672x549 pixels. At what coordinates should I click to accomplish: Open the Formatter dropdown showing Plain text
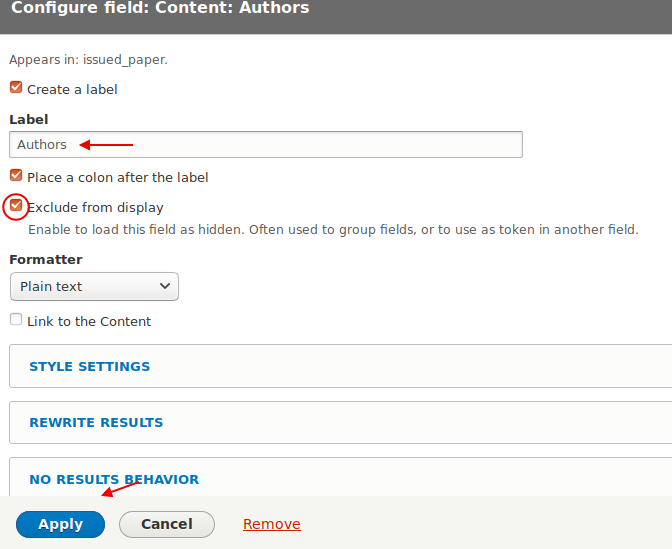click(x=94, y=287)
